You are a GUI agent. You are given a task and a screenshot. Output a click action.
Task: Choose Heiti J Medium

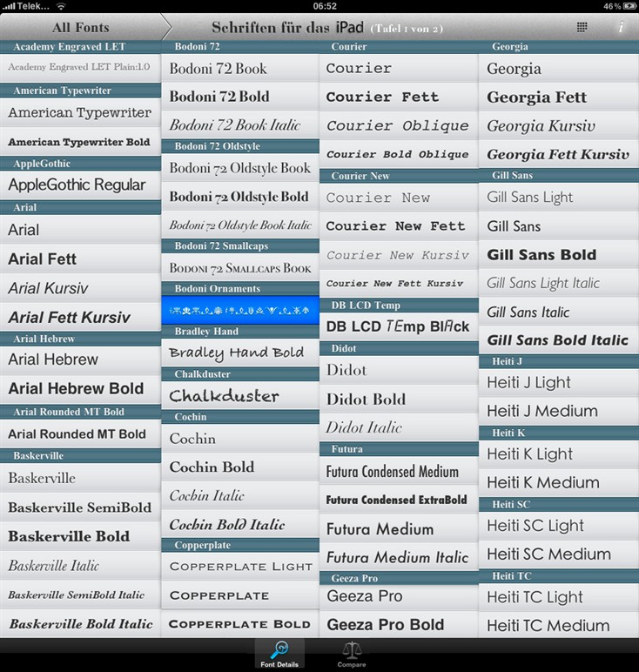click(x=559, y=411)
